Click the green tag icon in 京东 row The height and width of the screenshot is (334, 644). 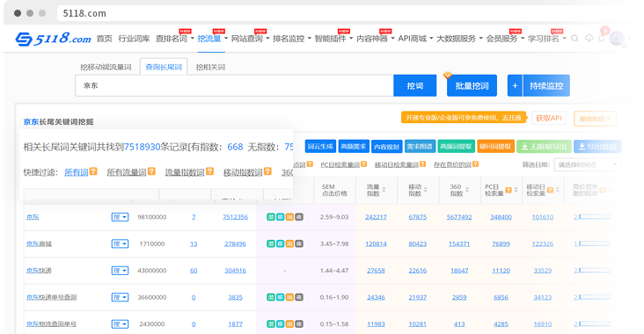[271, 217]
